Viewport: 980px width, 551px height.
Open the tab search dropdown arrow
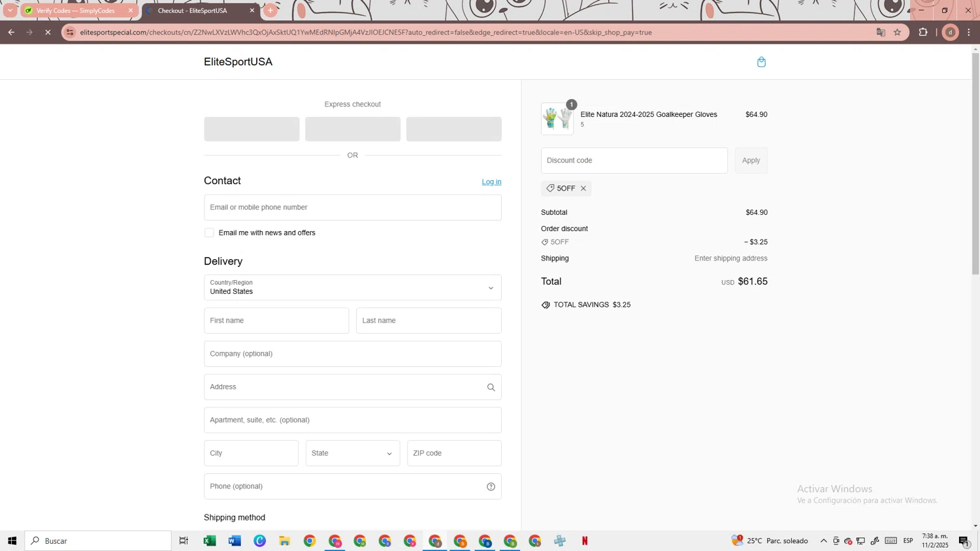click(10, 10)
